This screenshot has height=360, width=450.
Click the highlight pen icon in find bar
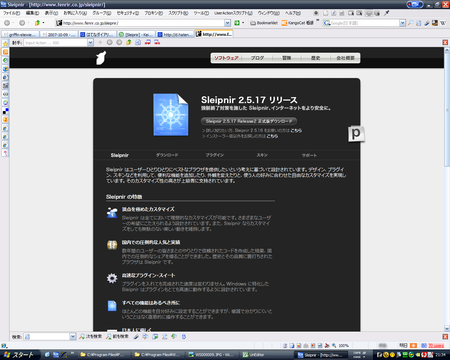pyautogui.click(x=136, y=337)
